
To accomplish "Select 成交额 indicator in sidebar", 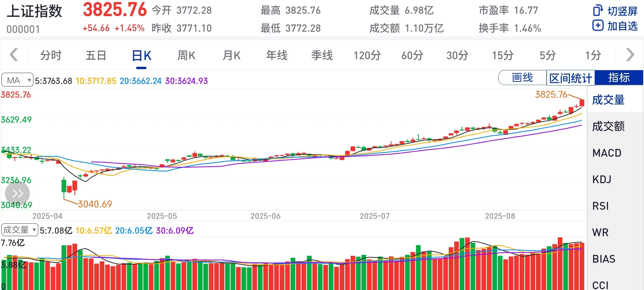I will click(x=608, y=127).
